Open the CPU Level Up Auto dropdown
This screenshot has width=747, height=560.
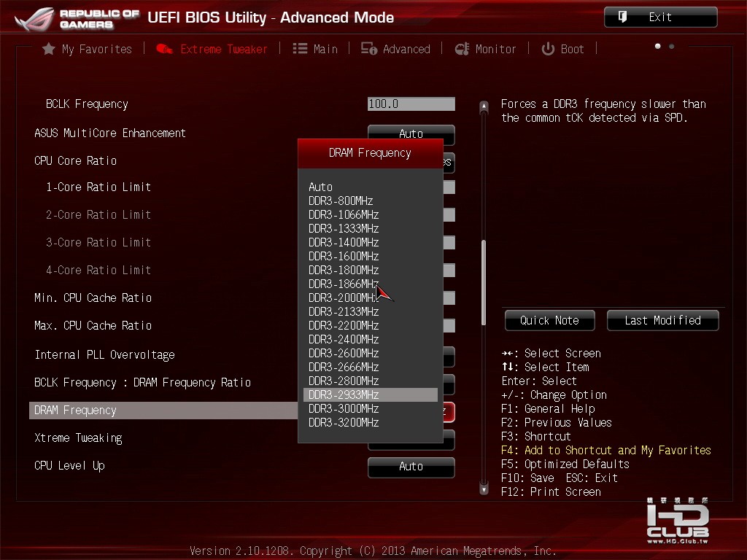411,467
